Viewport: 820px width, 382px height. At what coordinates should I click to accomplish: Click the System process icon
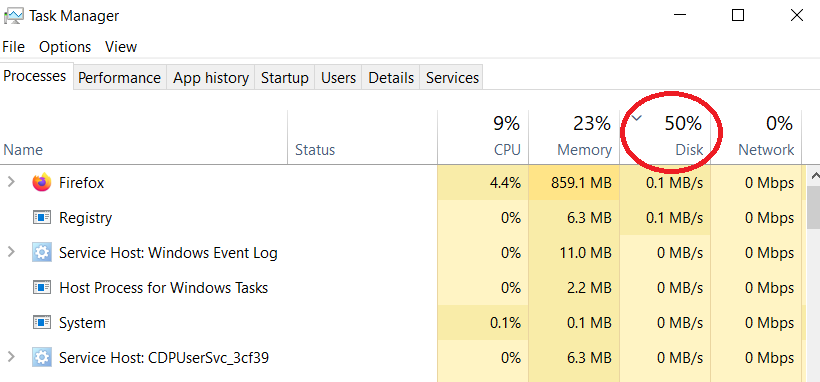tap(42, 323)
